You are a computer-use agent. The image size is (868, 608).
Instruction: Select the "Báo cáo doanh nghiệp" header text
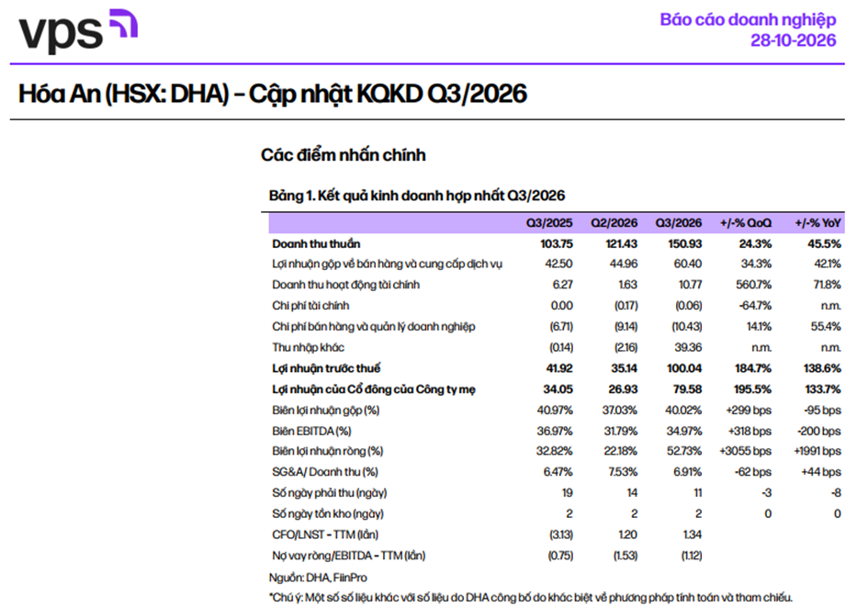[x=748, y=19]
